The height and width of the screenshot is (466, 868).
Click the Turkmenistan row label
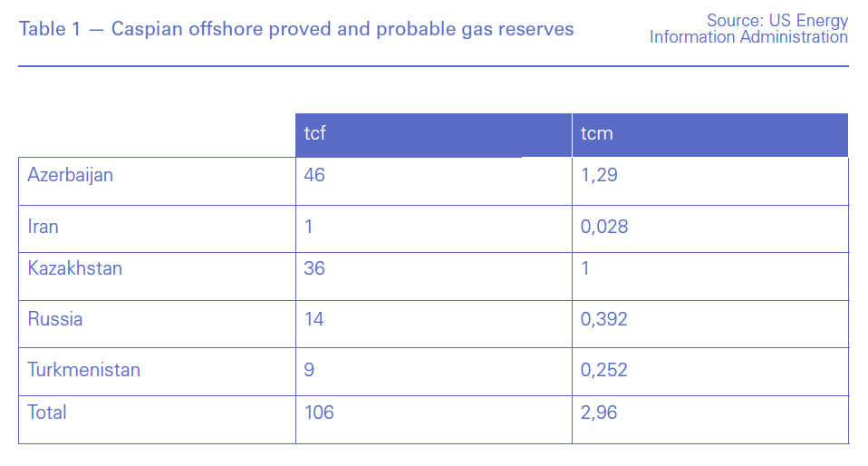point(84,370)
